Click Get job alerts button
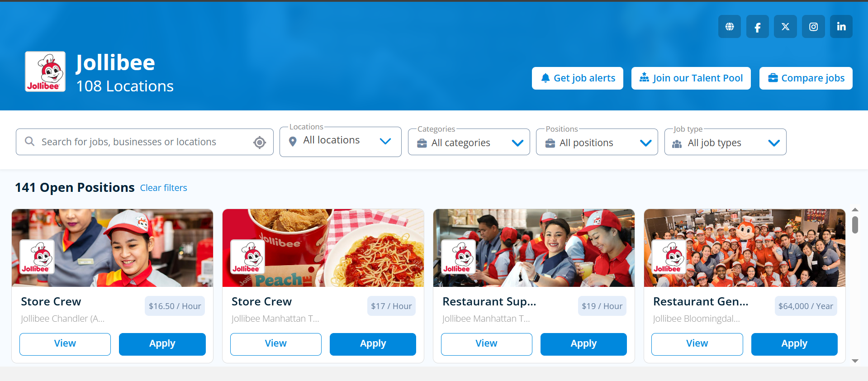This screenshot has width=868, height=381. pos(578,78)
